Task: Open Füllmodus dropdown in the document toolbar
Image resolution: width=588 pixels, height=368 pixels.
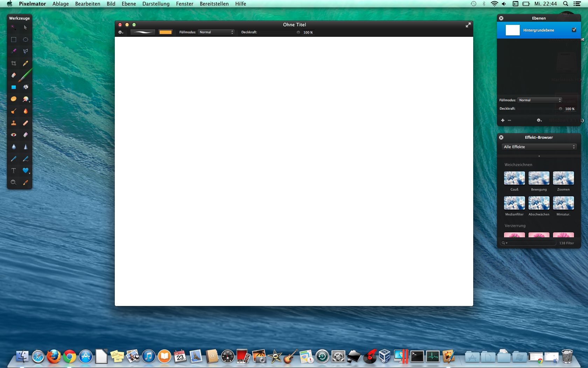Action: click(216, 32)
